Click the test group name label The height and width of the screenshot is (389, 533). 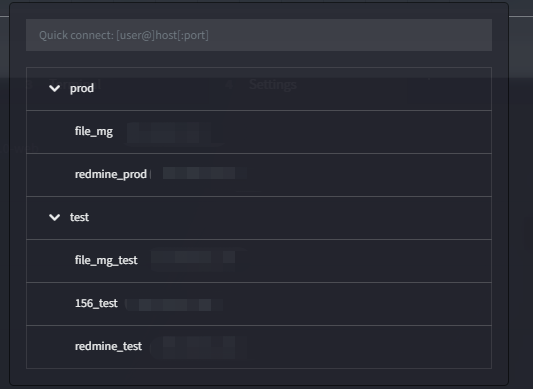(79, 217)
